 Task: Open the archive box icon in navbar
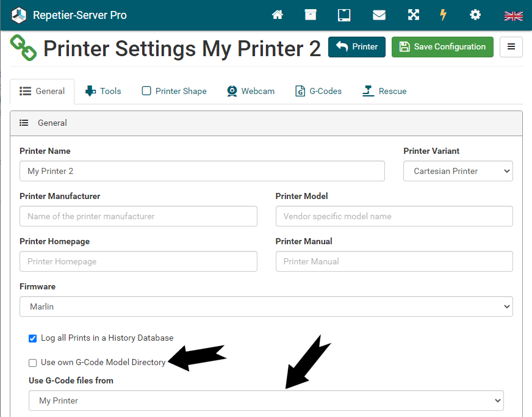tap(311, 15)
